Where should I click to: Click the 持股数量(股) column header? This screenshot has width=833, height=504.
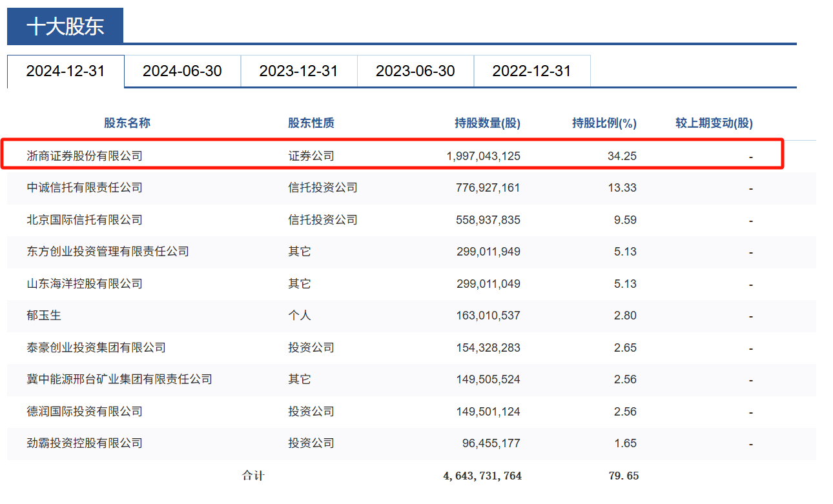pos(487,123)
